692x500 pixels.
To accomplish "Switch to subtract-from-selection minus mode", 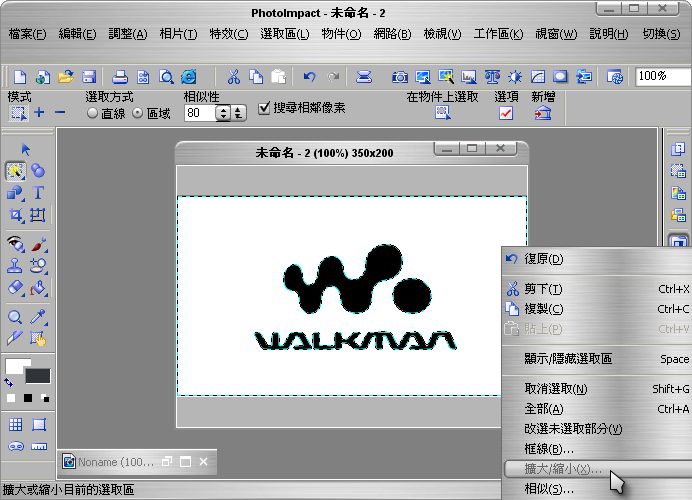I will click(60, 113).
